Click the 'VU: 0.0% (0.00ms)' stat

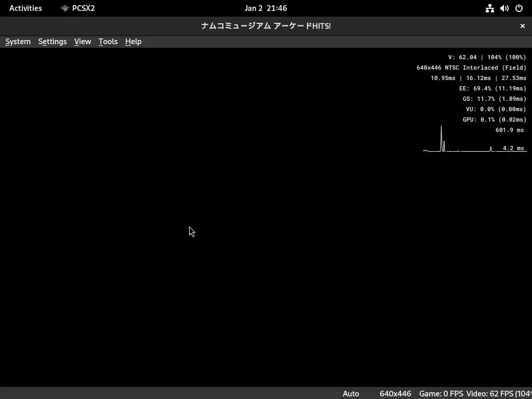click(496, 109)
